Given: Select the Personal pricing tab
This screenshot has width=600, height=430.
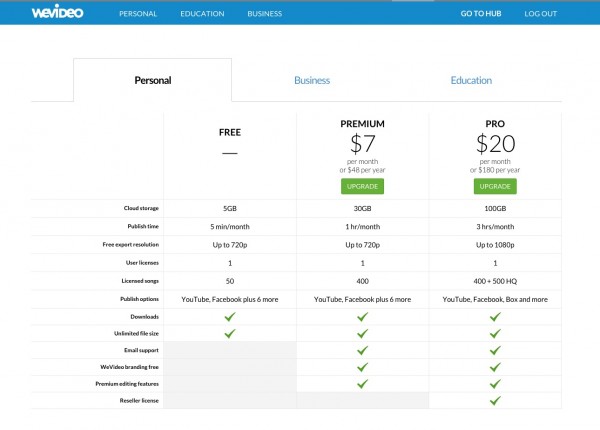Looking at the screenshot, I should tap(152, 80).
